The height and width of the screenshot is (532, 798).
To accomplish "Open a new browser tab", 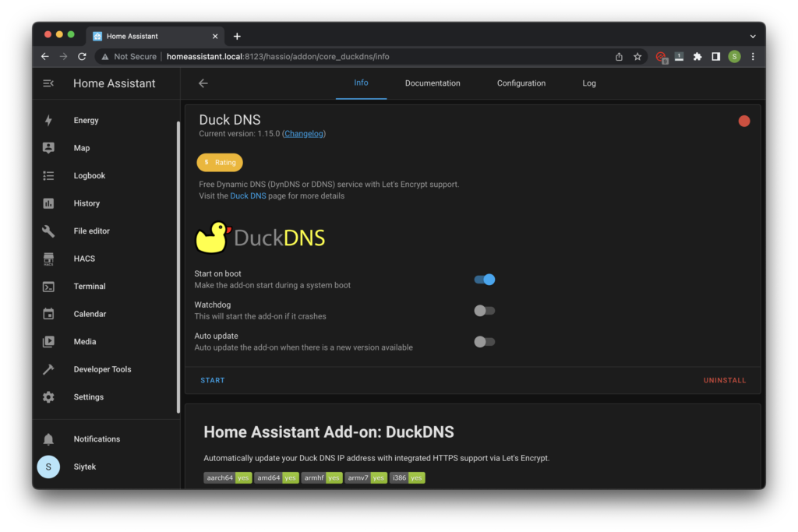I will click(x=237, y=36).
